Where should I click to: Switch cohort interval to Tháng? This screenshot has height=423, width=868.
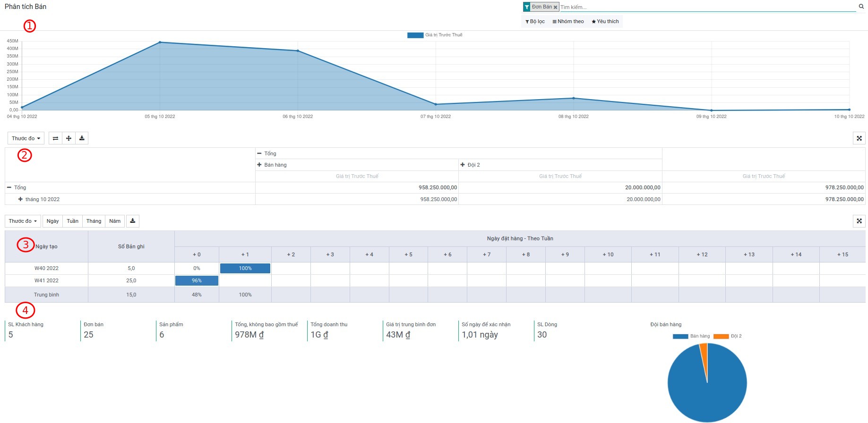click(x=94, y=221)
